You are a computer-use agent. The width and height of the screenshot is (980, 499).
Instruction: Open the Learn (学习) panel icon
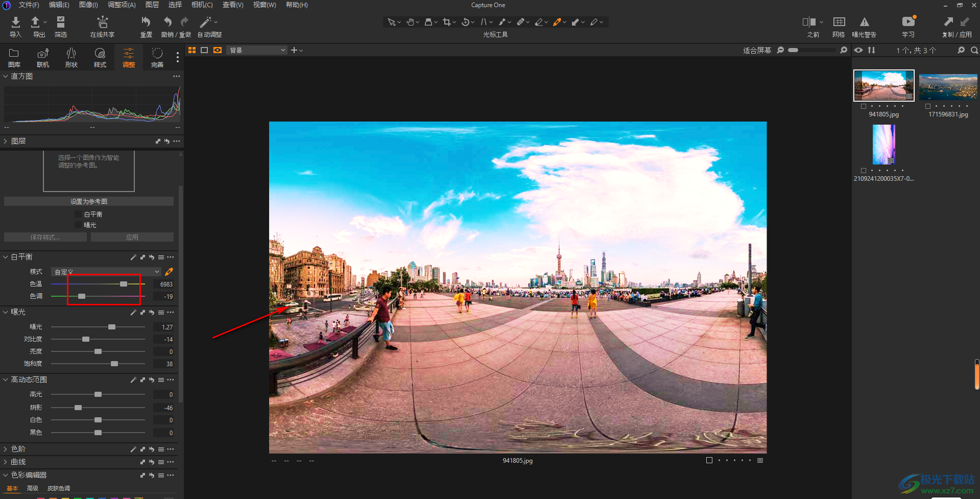tap(908, 22)
